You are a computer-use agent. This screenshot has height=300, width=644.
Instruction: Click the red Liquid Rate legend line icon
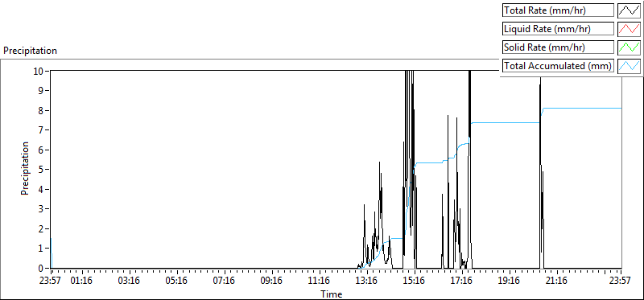[x=629, y=29]
